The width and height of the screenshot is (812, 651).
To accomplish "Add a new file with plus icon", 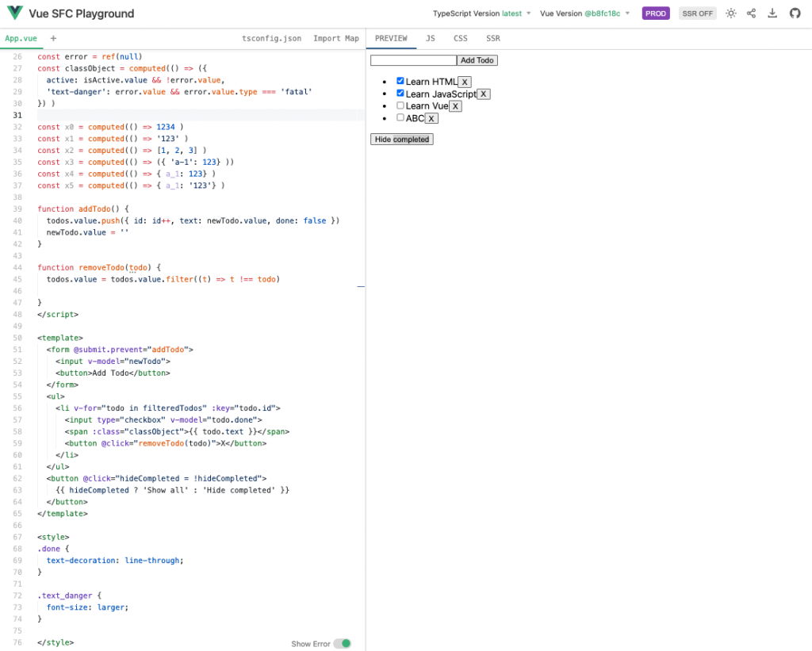I will pyautogui.click(x=53, y=38).
